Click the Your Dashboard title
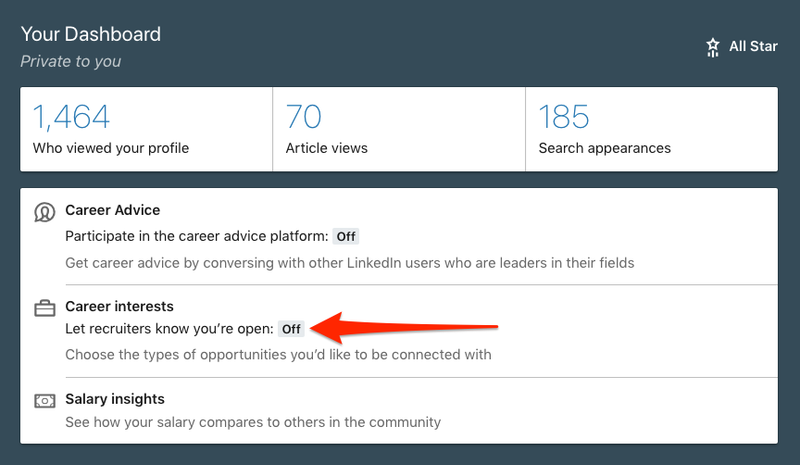This screenshot has height=465, width=800. [91, 34]
